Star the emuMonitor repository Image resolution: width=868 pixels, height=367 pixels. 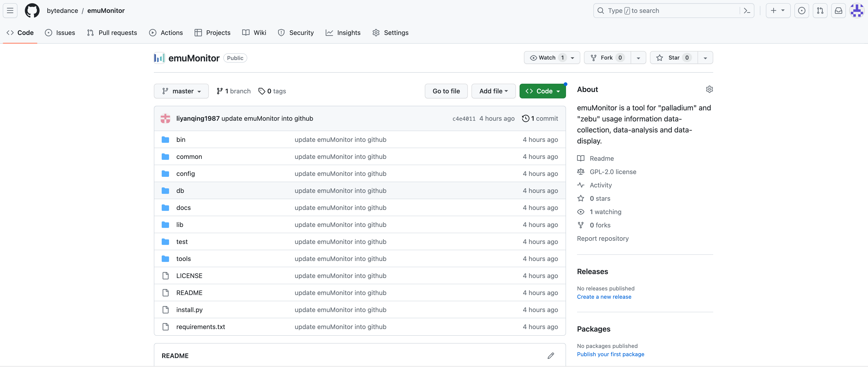674,58
